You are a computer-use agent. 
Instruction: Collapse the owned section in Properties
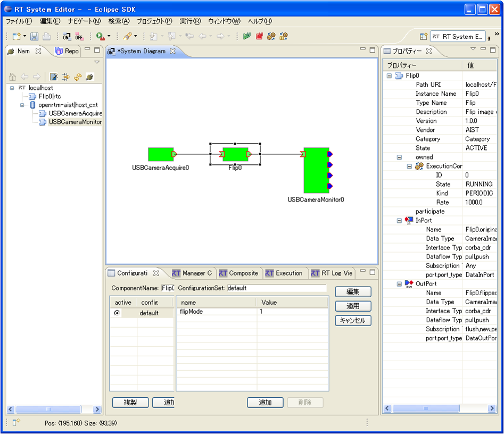coord(399,157)
